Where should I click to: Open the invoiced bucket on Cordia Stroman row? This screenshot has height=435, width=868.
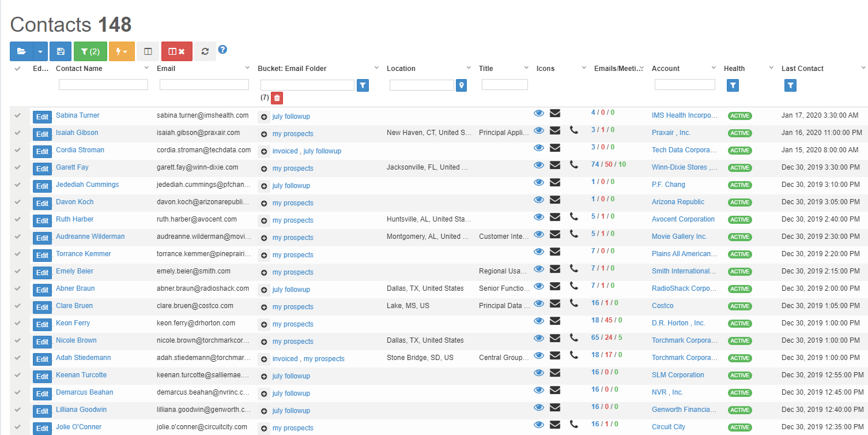pyautogui.click(x=285, y=151)
